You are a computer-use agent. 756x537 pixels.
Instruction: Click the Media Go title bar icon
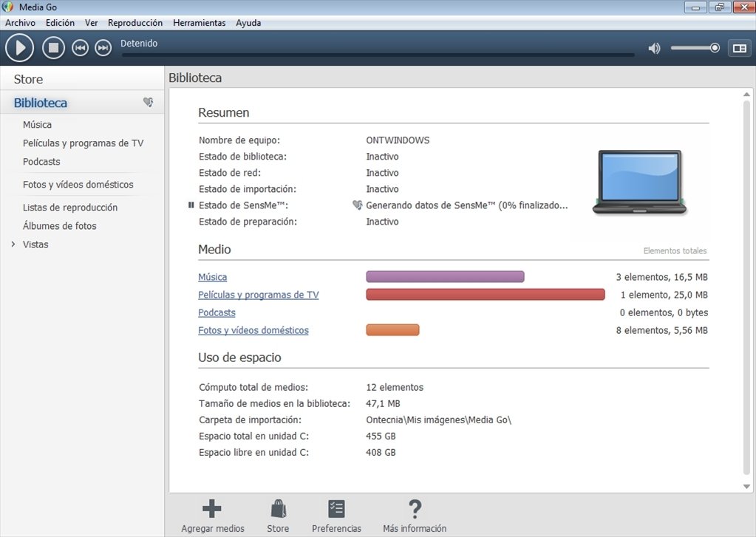click(7, 7)
